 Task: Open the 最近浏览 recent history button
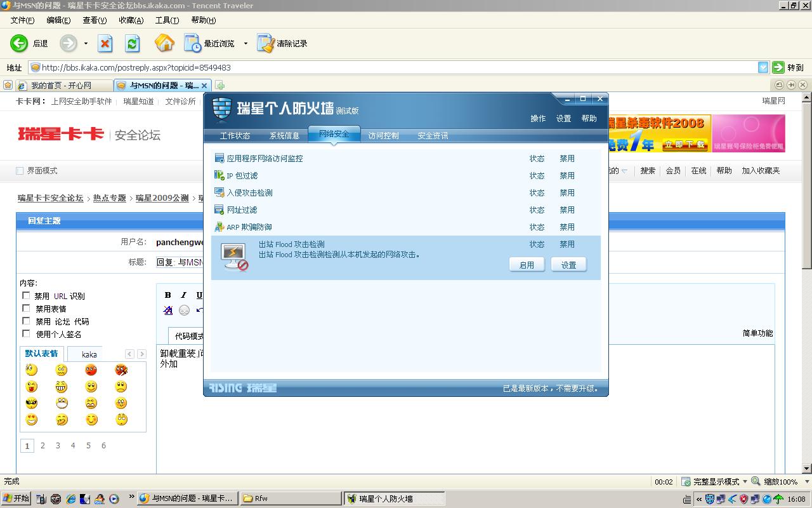point(210,43)
